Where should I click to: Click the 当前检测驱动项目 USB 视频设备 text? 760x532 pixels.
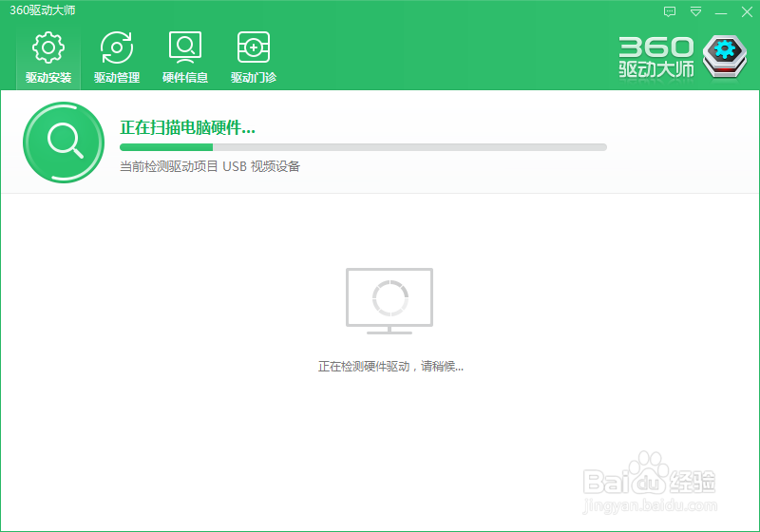coord(210,166)
